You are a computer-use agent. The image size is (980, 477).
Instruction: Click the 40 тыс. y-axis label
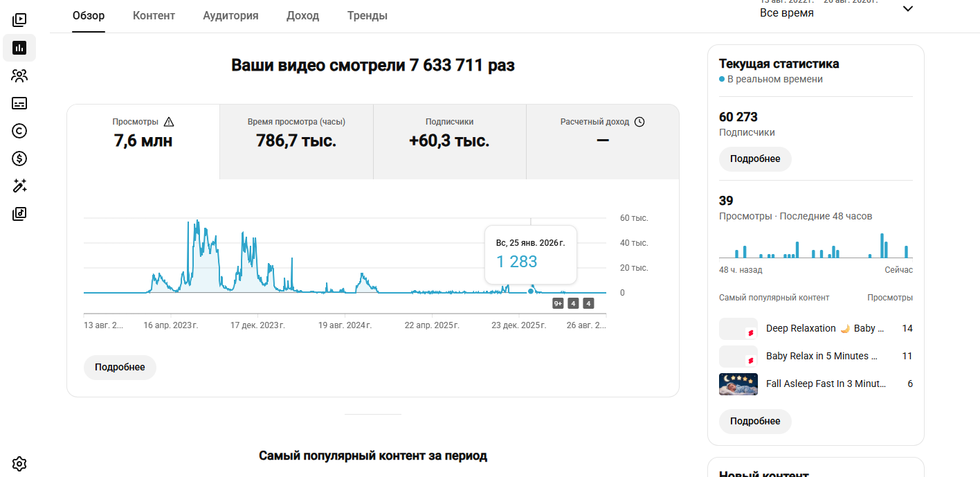(634, 243)
